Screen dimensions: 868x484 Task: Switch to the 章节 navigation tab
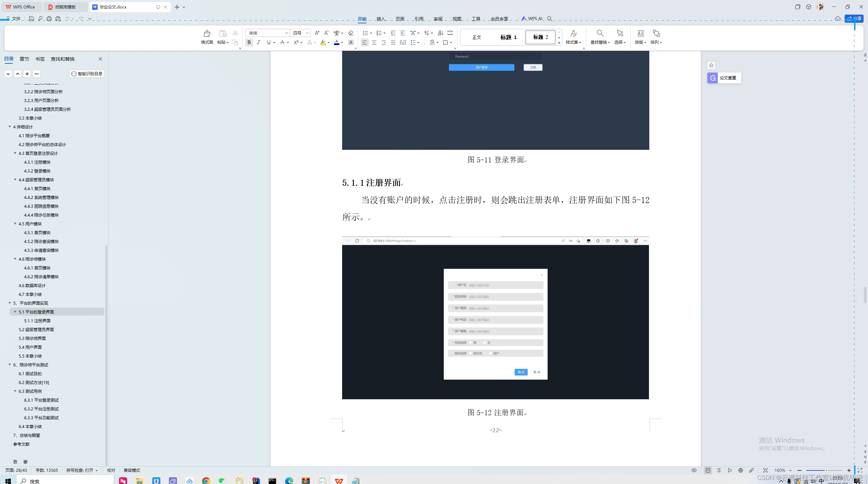pos(24,59)
